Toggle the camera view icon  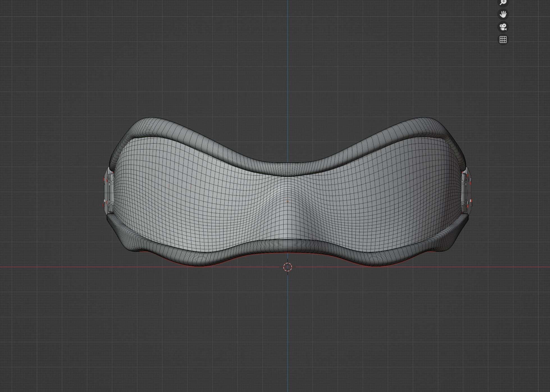click(503, 27)
